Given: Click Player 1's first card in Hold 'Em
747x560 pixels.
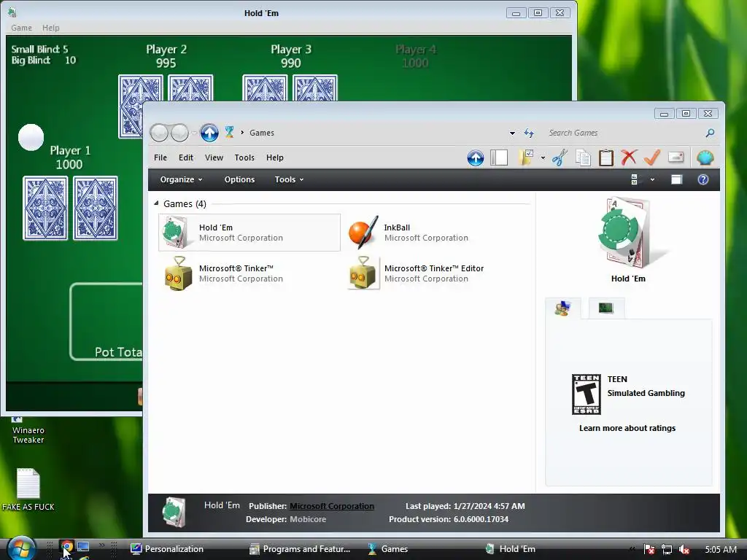Looking at the screenshot, I should 45,208.
